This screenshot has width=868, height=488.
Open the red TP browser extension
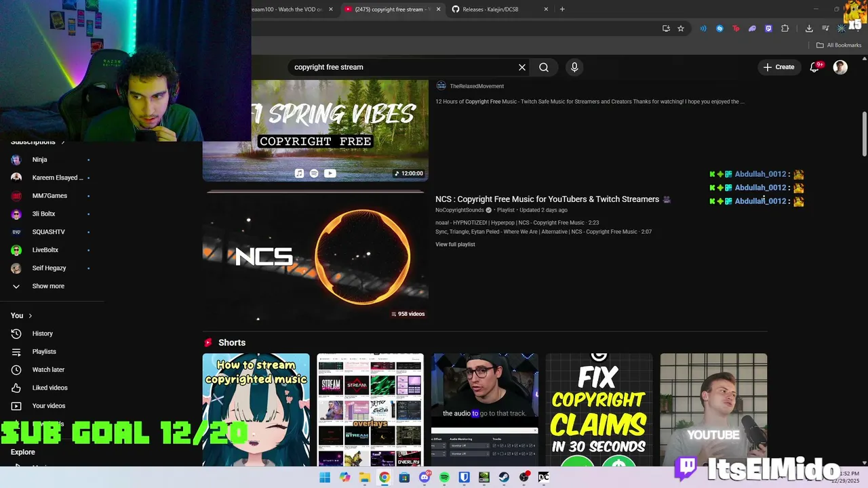[736, 28]
